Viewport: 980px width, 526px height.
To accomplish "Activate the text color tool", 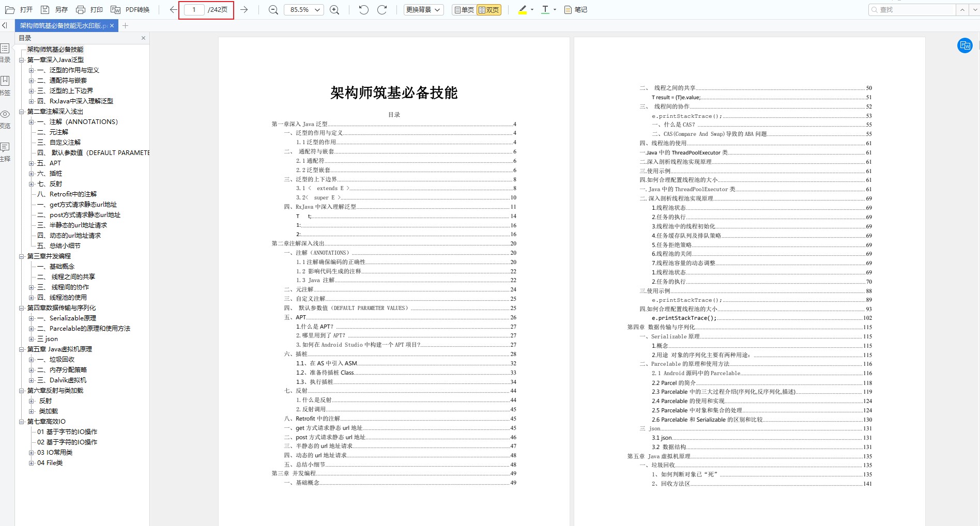I will click(544, 9).
